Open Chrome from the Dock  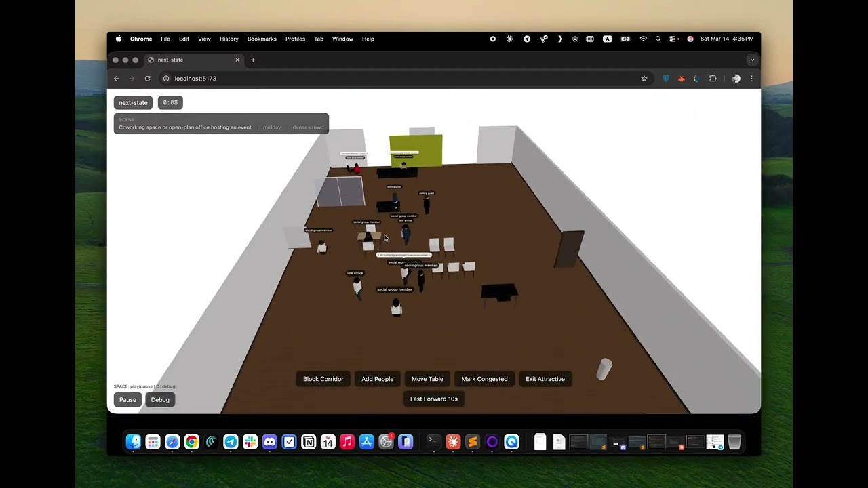coord(192,442)
